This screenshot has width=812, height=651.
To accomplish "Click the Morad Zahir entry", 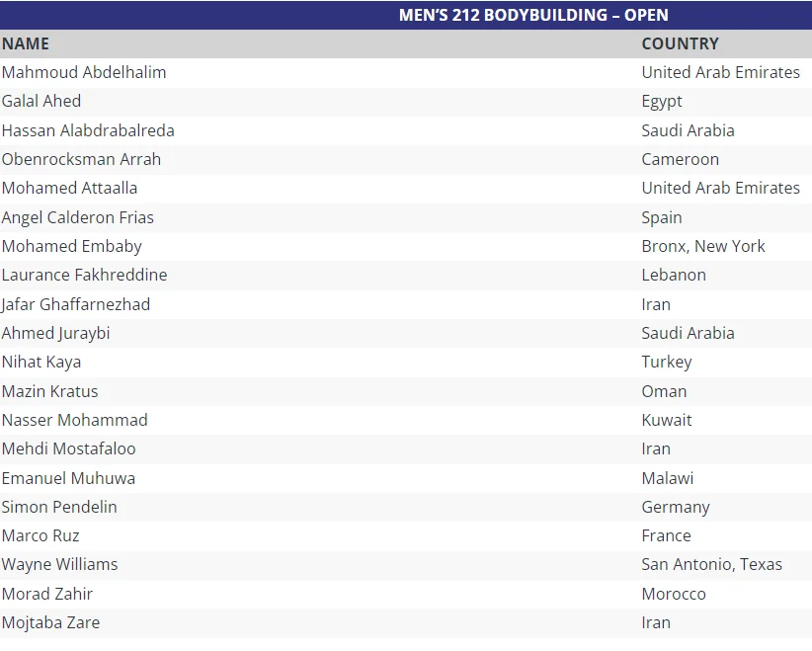I will pyautogui.click(x=47, y=594).
